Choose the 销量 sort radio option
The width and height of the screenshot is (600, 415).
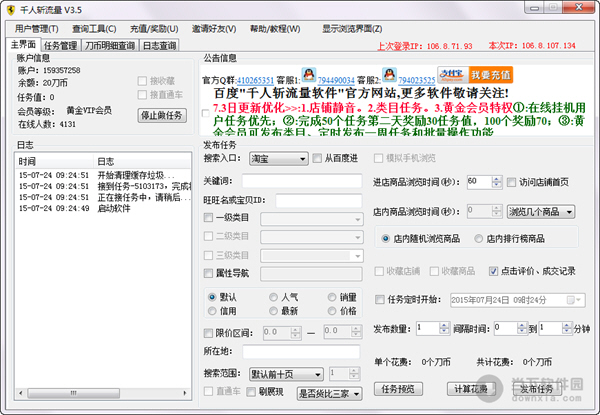pyautogui.click(x=332, y=297)
